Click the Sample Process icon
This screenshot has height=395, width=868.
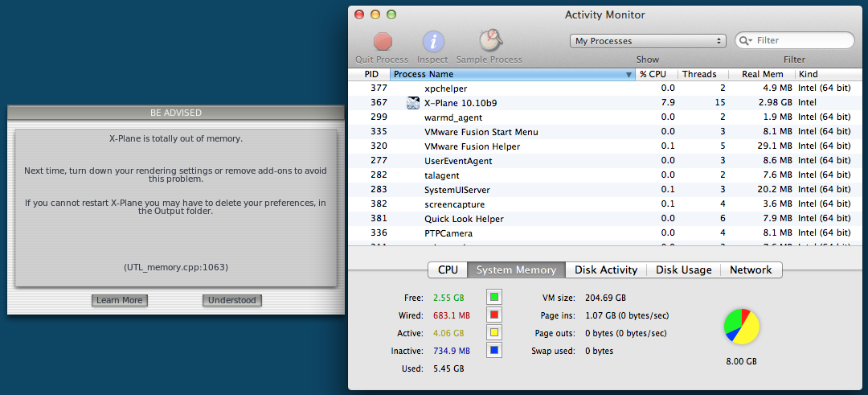pos(490,40)
